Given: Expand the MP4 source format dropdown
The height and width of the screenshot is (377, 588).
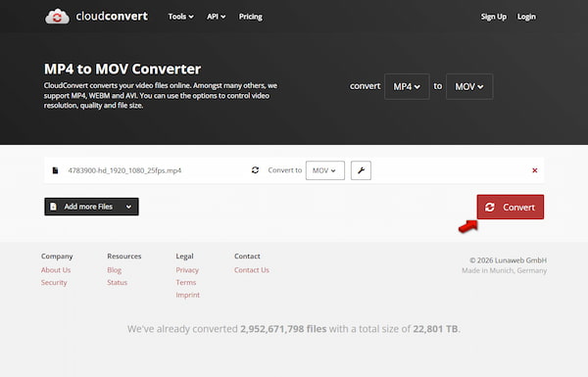Looking at the screenshot, I should click(x=407, y=86).
